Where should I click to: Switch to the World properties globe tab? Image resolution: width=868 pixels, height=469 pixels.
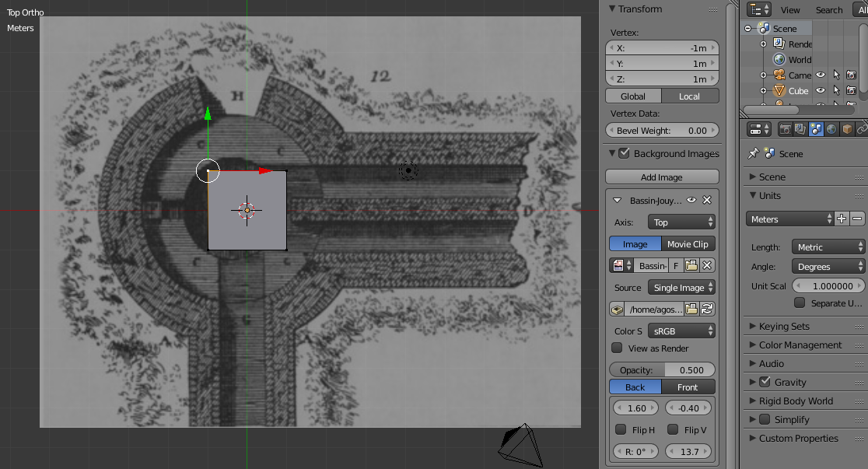pos(831,129)
